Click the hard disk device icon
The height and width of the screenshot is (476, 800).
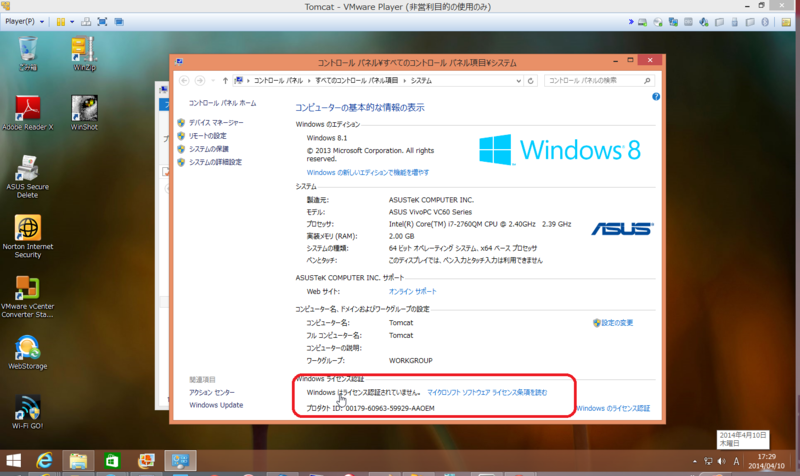pos(642,22)
